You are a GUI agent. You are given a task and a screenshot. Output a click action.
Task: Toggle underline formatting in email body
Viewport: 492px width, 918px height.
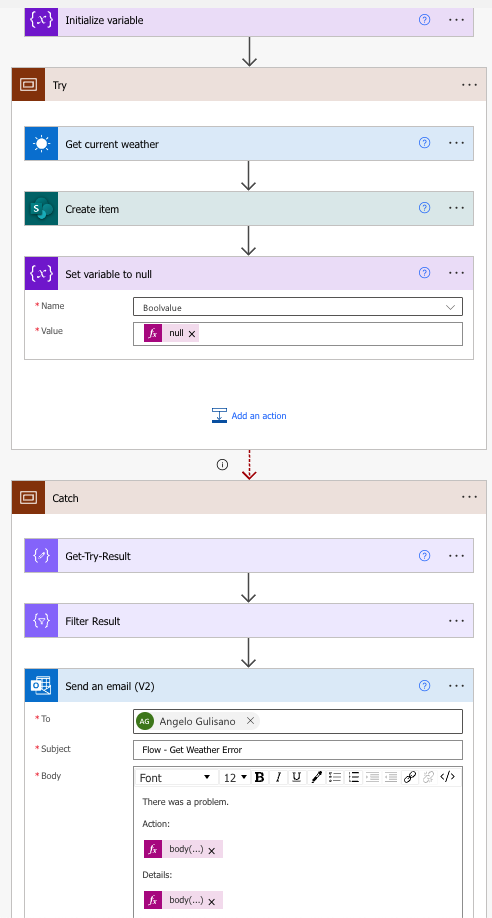coord(297,777)
